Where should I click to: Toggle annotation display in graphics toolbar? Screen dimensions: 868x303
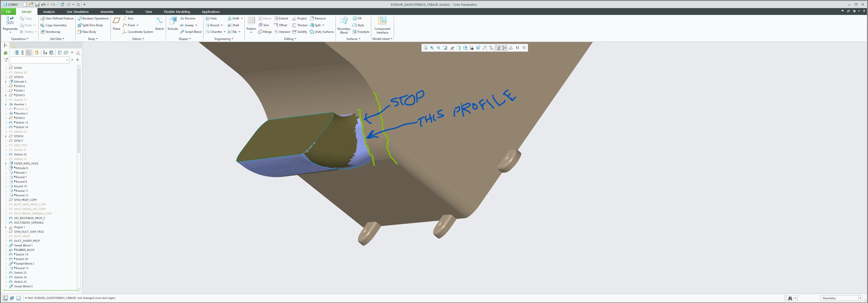point(498,48)
